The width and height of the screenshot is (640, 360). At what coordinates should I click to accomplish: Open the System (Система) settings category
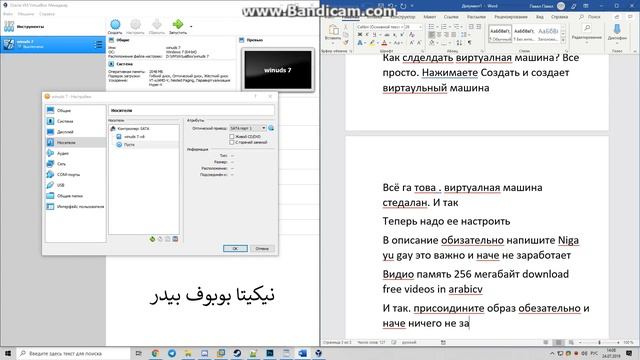tap(76, 121)
